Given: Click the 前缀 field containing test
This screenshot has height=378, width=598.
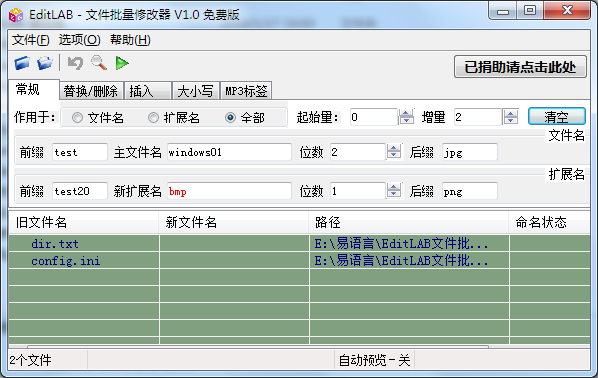Looking at the screenshot, I should [80, 152].
